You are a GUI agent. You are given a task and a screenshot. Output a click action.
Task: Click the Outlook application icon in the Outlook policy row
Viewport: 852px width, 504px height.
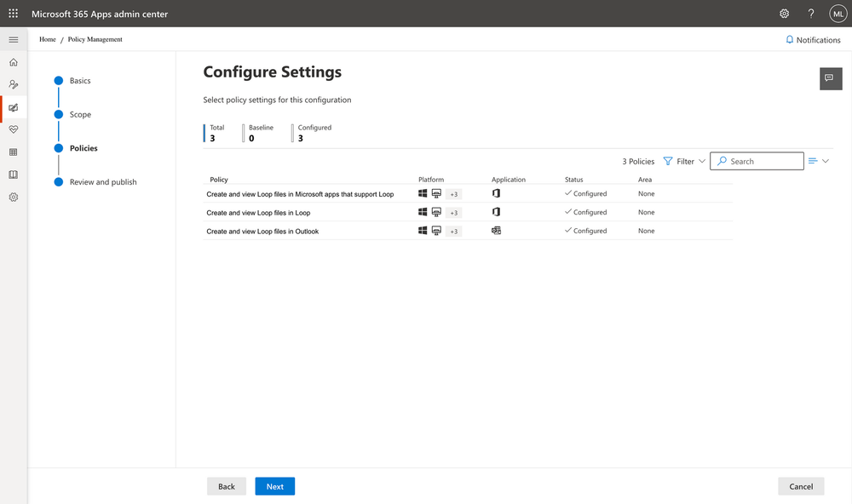495,230
